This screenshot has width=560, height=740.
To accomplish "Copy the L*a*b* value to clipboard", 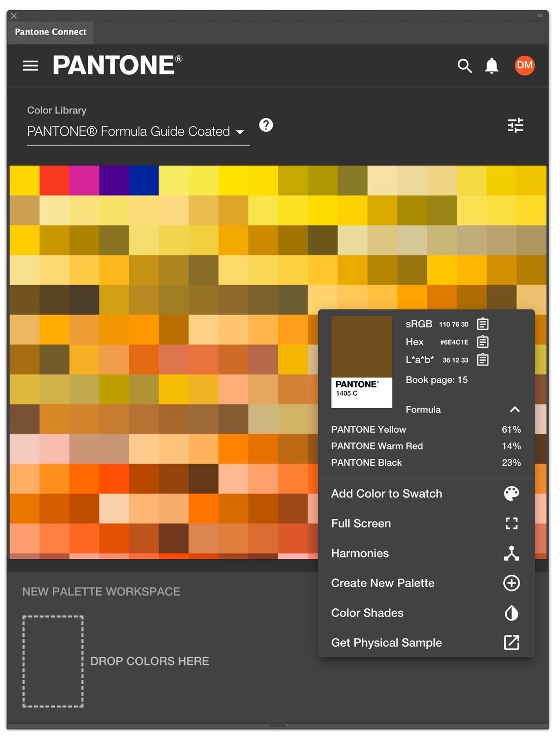I will click(483, 360).
